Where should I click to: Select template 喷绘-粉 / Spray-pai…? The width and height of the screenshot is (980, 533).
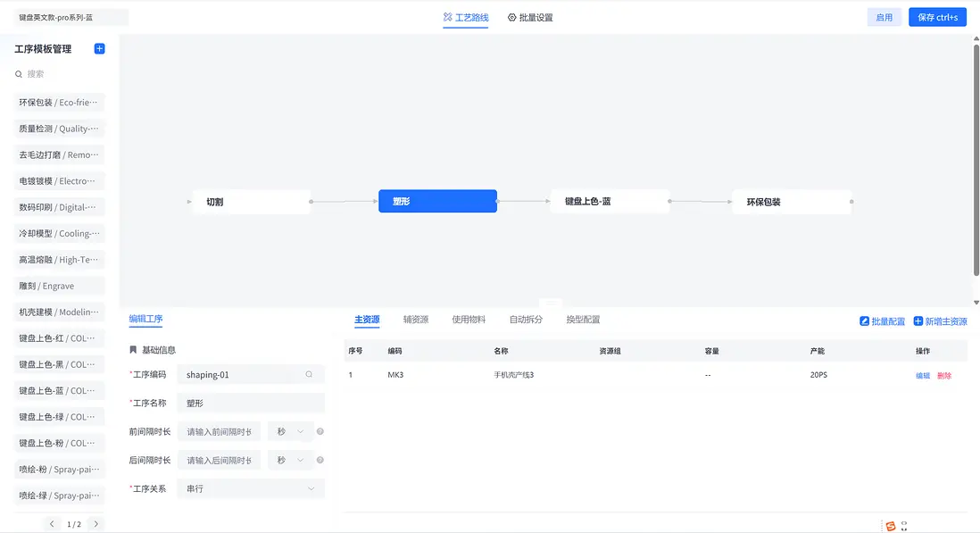[60, 470]
